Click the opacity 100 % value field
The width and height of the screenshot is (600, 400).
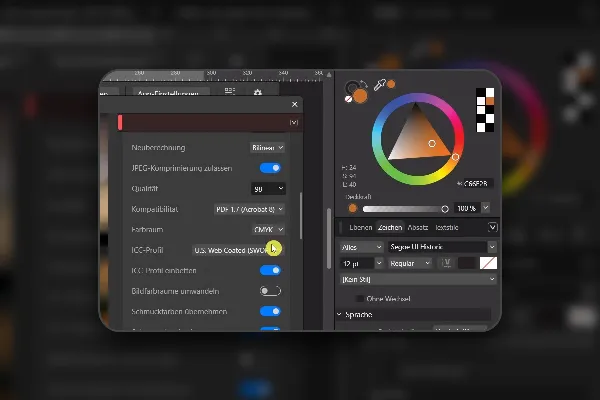point(467,208)
